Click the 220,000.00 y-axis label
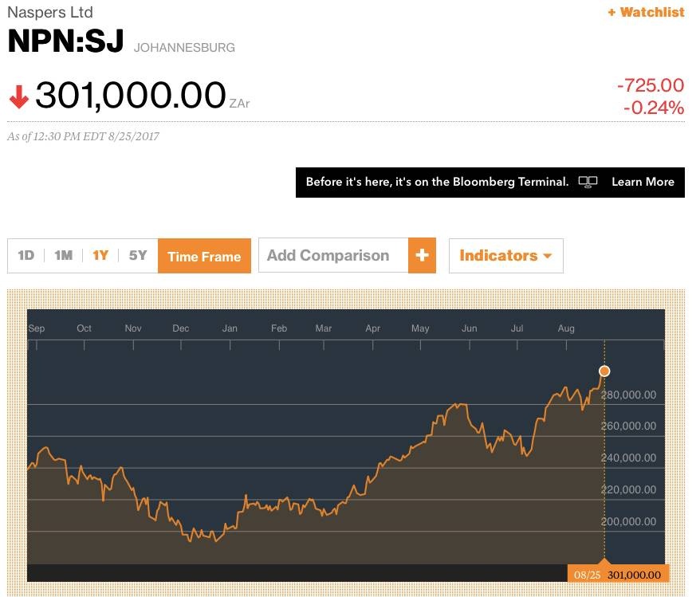 click(628, 489)
